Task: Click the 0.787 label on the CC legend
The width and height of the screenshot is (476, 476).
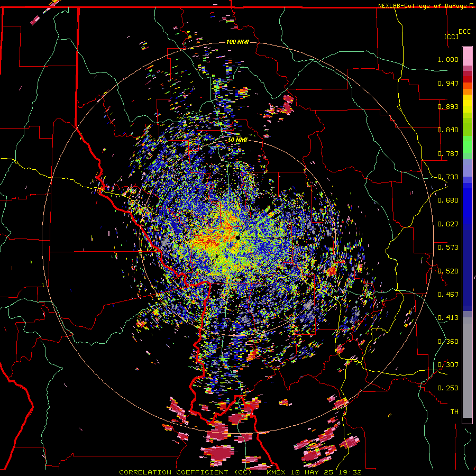Action: coord(448,153)
